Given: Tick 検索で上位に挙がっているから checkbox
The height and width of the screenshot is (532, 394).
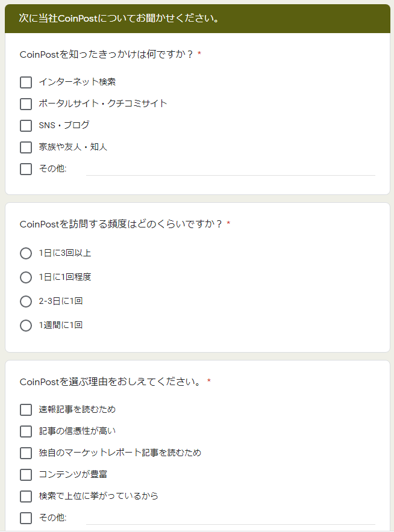Looking at the screenshot, I should coord(26,496).
